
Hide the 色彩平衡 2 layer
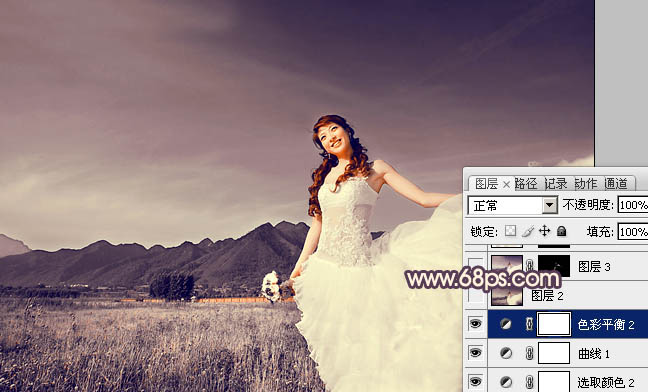(476, 324)
